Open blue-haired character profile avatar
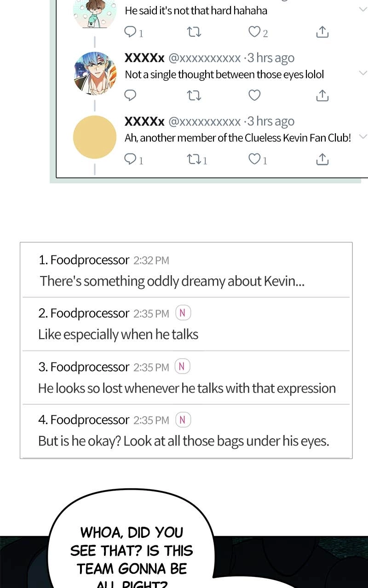Image resolution: width=368 pixels, height=588 pixels. [95, 73]
